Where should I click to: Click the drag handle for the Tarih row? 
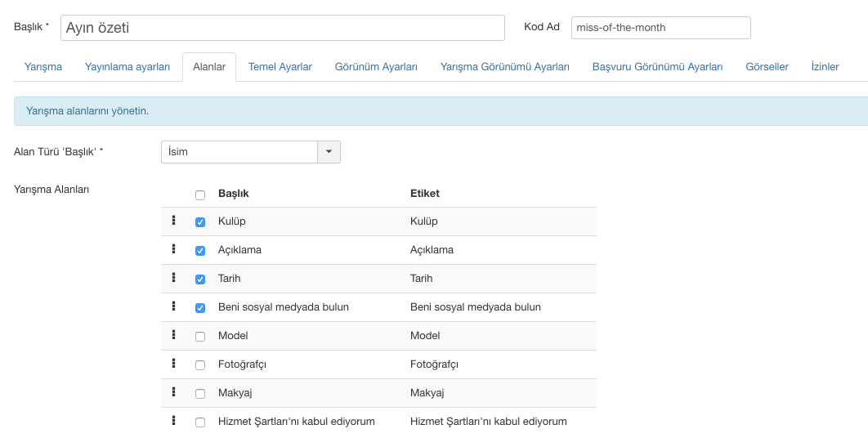click(173, 278)
